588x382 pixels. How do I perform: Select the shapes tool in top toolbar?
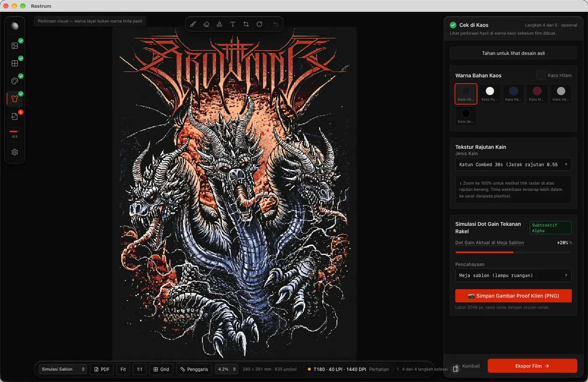click(x=219, y=24)
